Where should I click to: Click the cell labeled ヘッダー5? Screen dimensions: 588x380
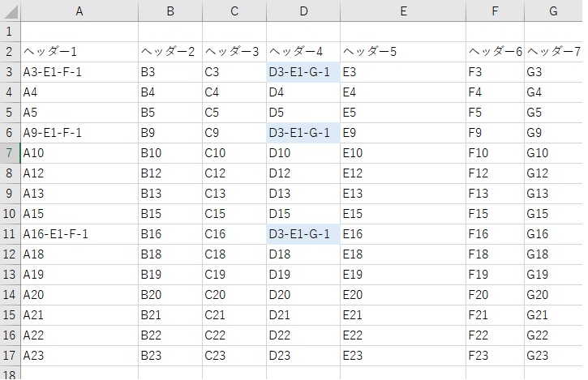[402, 52]
